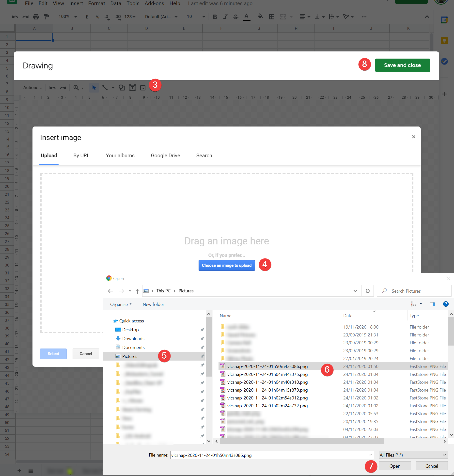Image resolution: width=454 pixels, height=476 pixels.
Task: Open the Add-ons menu
Action: click(154, 3)
